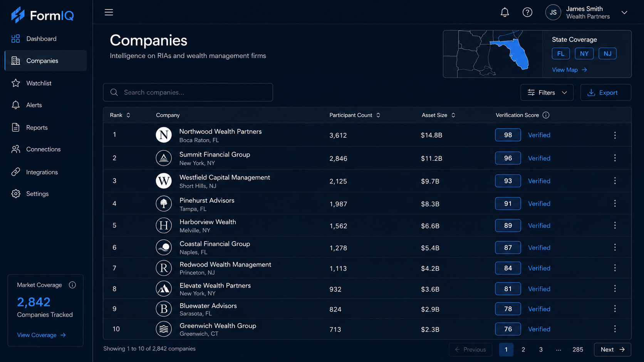Open row menu for Harborview Wealth
This screenshot has height=362, width=644.
[x=615, y=225]
